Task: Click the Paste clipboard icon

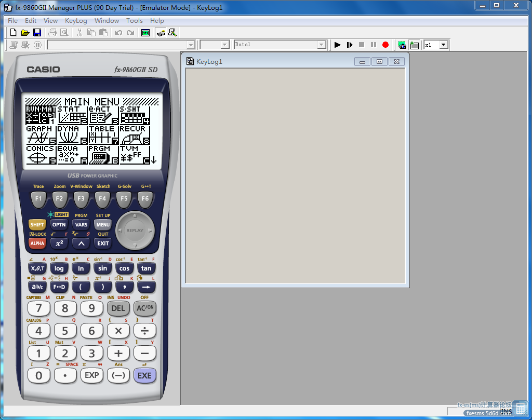Action: [x=103, y=33]
